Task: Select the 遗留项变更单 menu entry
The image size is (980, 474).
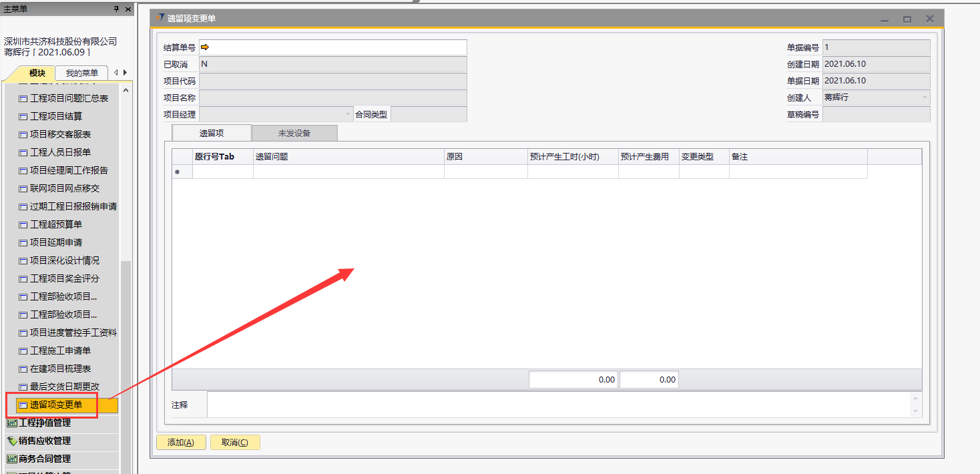Action: [x=56, y=405]
